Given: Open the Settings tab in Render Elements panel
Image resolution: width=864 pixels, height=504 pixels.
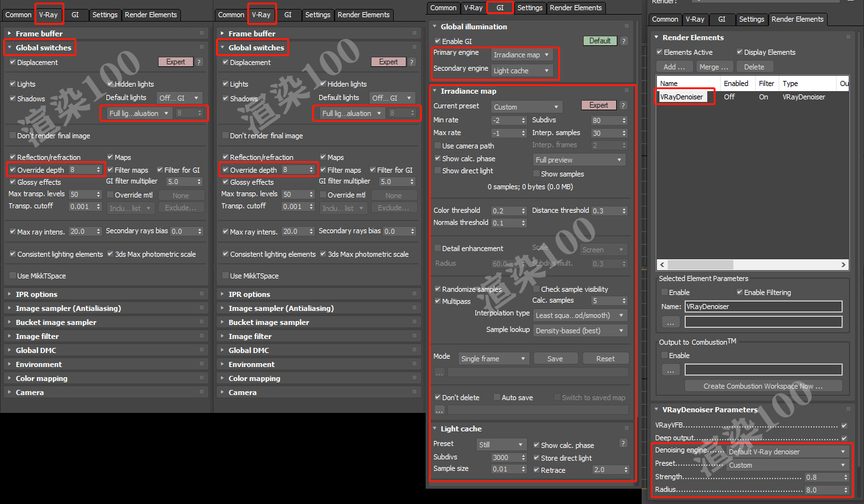Looking at the screenshot, I should point(751,19).
